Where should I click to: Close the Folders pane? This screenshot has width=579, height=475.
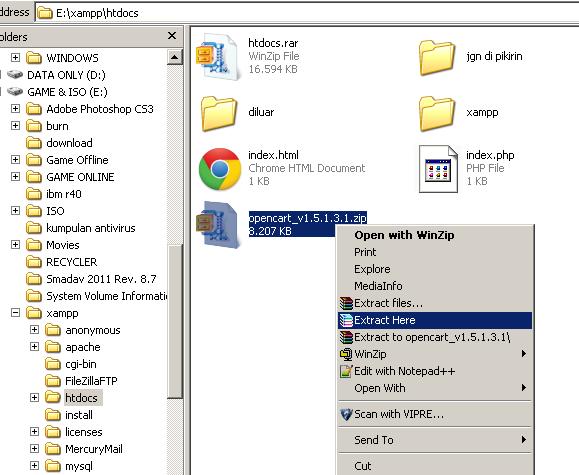pyautogui.click(x=172, y=36)
